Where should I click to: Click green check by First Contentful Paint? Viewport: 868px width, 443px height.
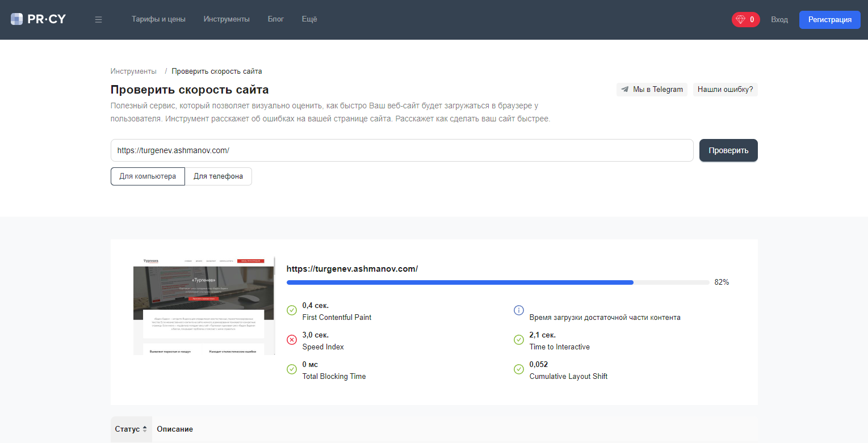pos(292,310)
